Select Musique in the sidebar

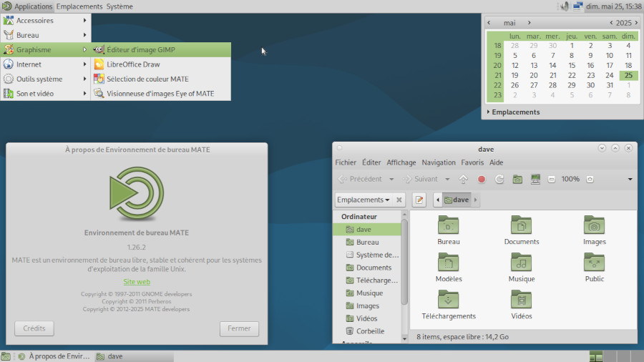[367, 293]
